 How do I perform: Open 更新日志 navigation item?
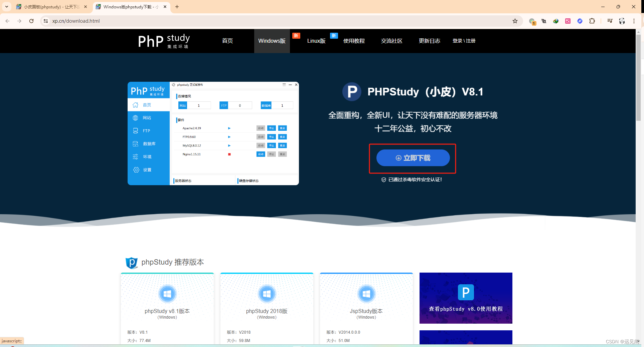[430, 41]
